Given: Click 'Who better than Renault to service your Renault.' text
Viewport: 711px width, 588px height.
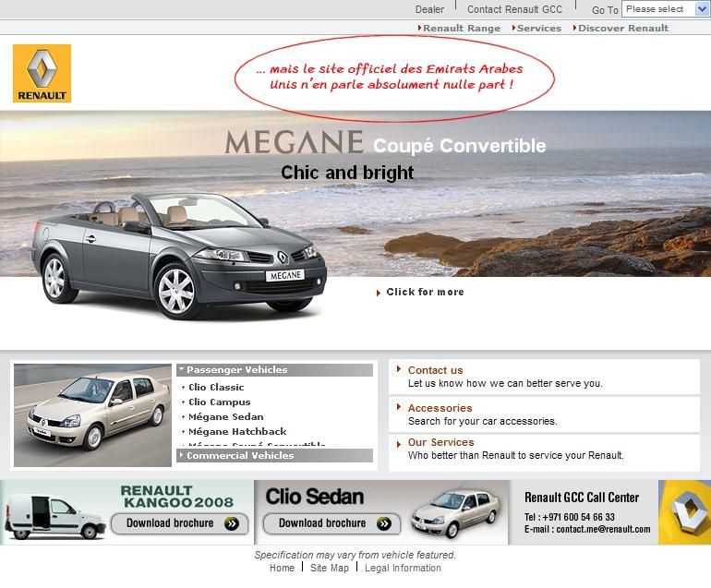Looking at the screenshot, I should [515, 455].
